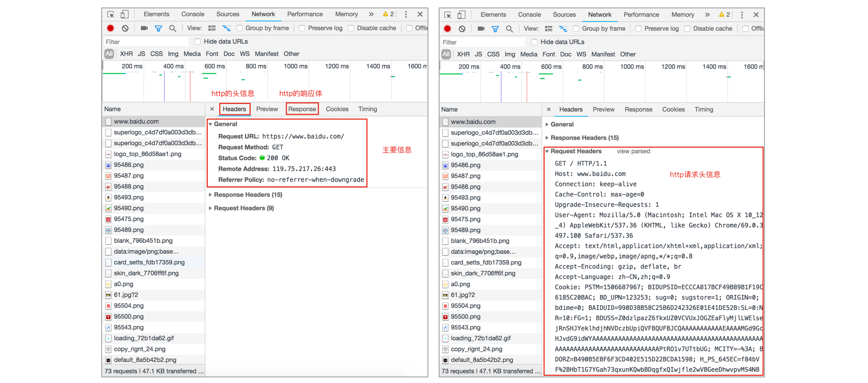The height and width of the screenshot is (383, 868).
Task: Toggle filter funnel icon in left DevTools
Action: coord(158,28)
